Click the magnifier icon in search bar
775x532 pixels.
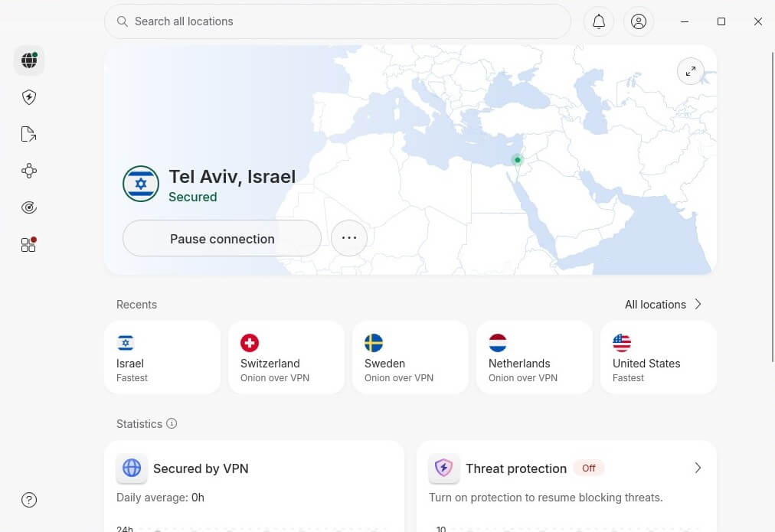coord(122,21)
